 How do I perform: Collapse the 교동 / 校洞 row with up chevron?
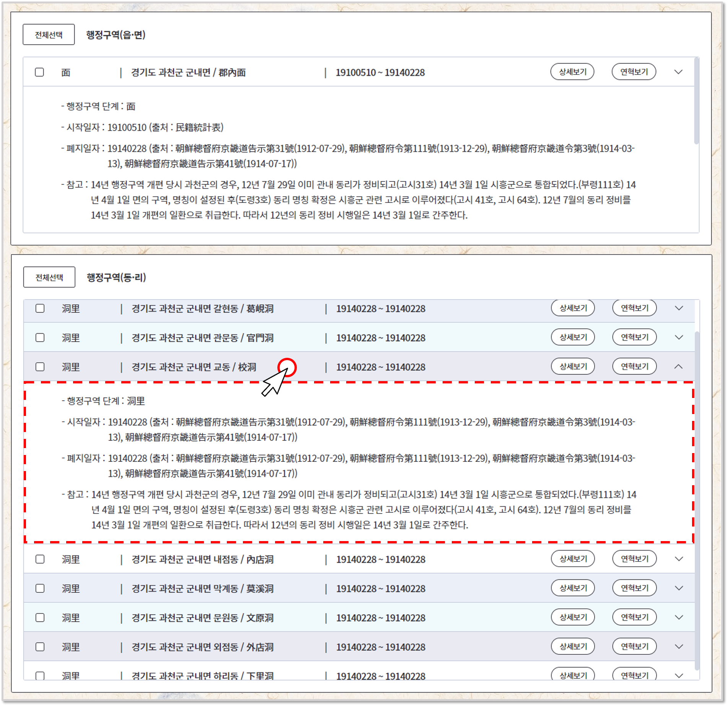678,367
